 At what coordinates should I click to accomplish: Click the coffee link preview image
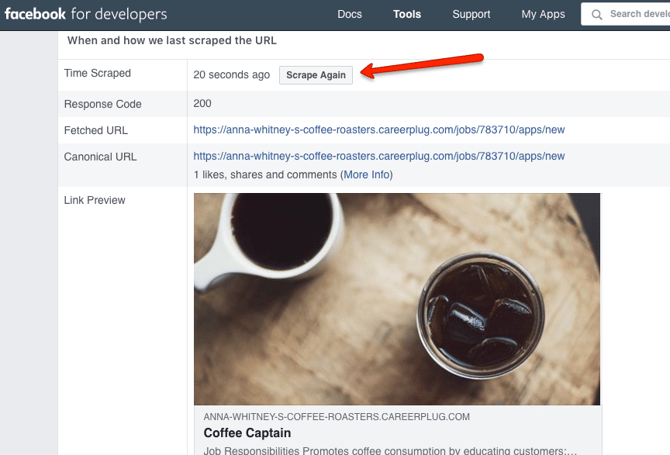coord(397,298)
